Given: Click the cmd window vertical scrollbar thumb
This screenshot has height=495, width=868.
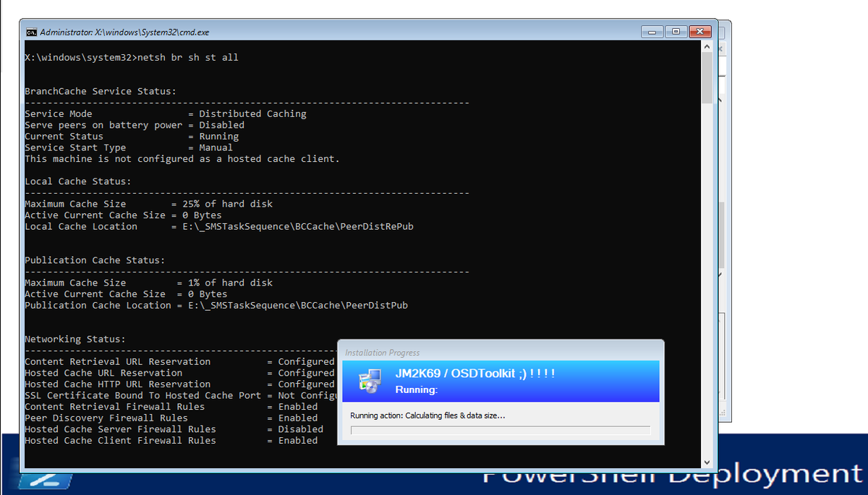Looking at the screenshot, I should pyautogui.click(x=707, y=78).
